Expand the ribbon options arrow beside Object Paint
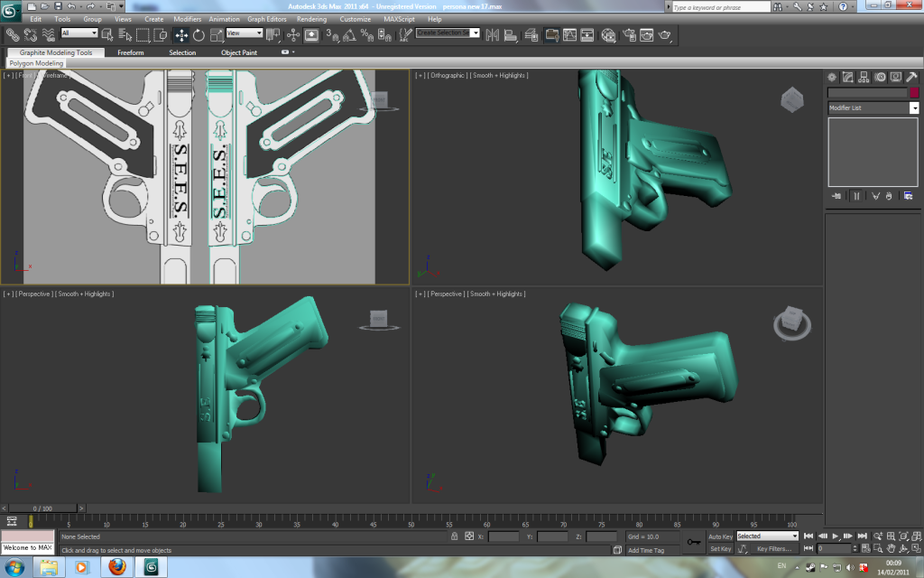Viewport: 924px width, 578px height. click(293, 51)
